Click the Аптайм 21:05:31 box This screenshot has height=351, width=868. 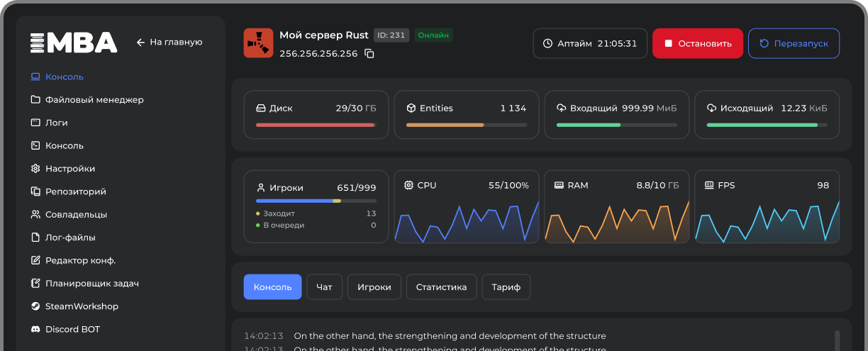pos(590,43)
